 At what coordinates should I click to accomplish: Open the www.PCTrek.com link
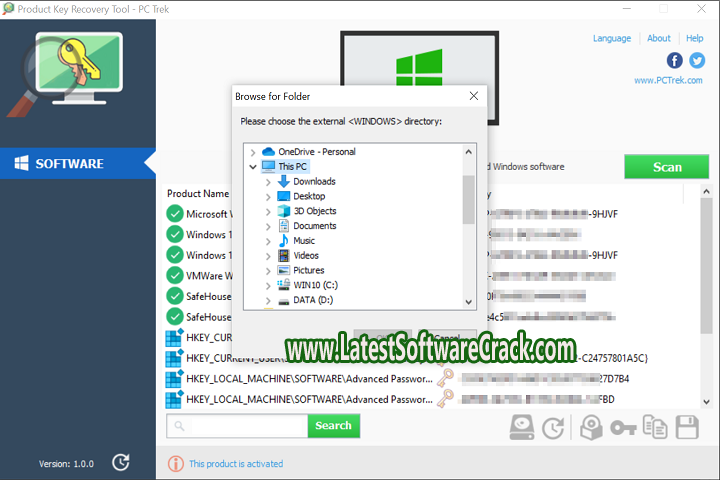pos(669,81)
